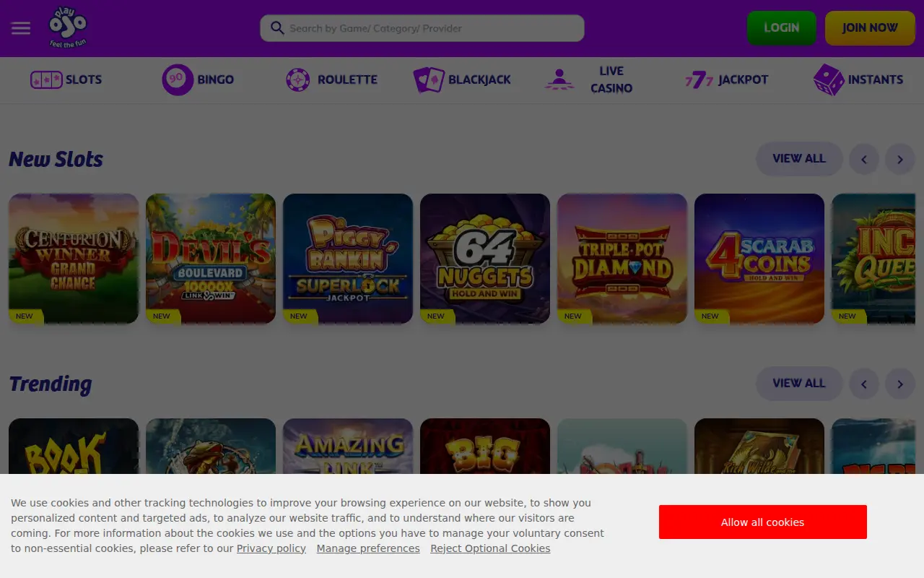The image size is (924, 578).
Task: Reject Optional Cookies
Action: [x=490, y=548]
